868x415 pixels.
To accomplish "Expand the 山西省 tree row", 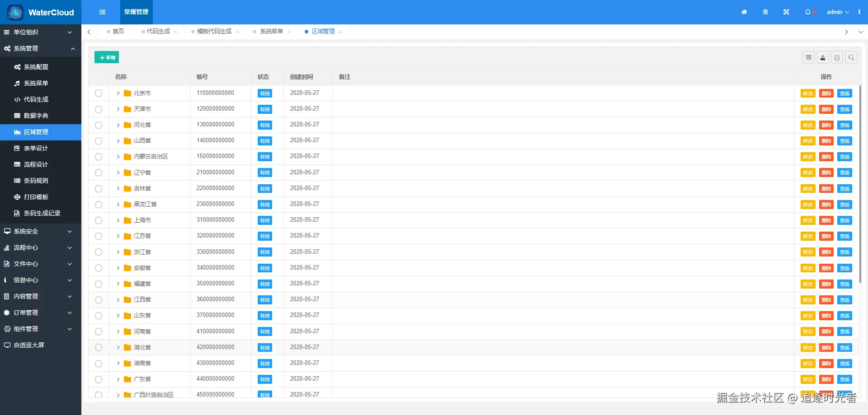I will pos(118,141).
